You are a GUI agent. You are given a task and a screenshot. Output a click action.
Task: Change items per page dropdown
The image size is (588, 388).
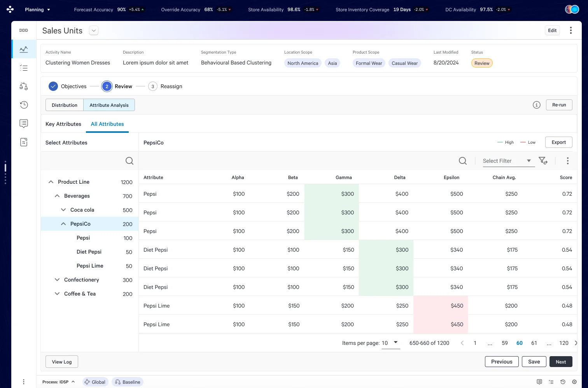391,343
